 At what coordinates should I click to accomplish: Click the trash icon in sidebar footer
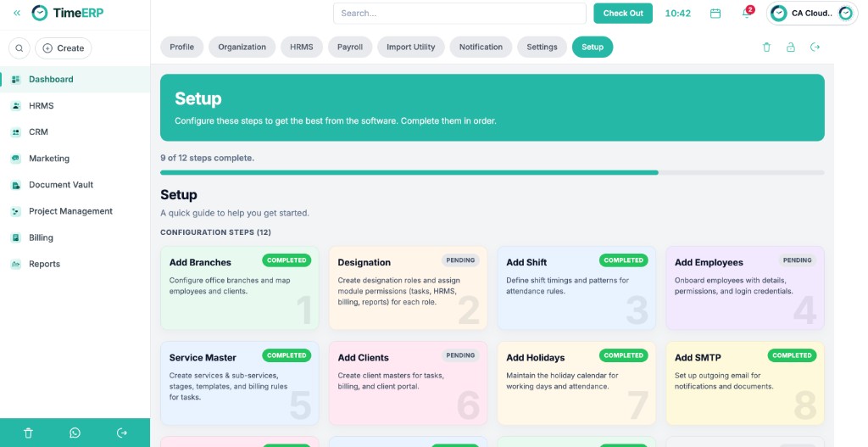(x=28, y=433)
